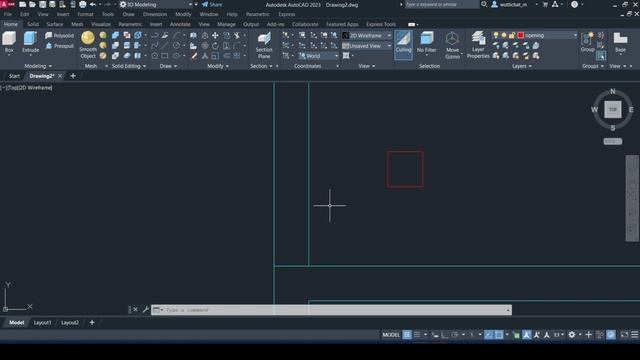Click the Plot printer icon in quick access toolbar
This screenshot has height=360, width=640.
click(x=83, y=4)
